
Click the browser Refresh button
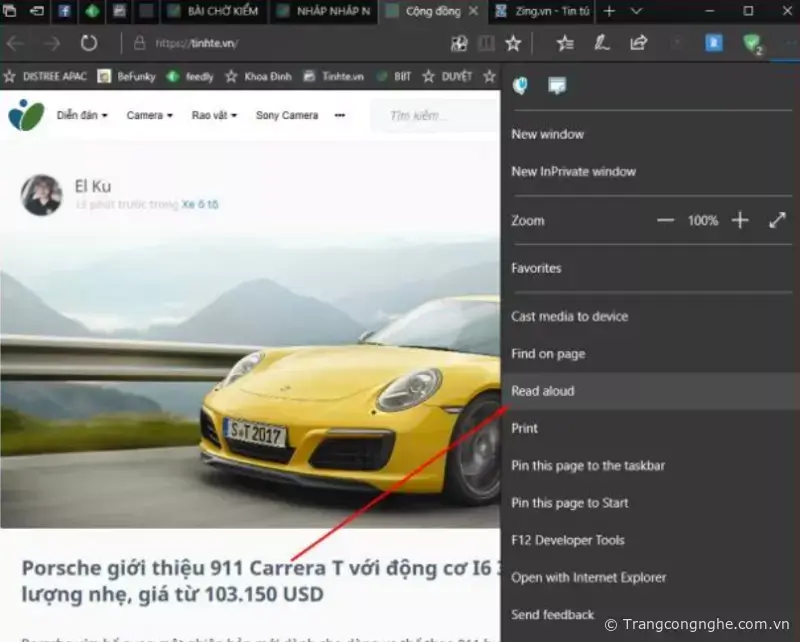click(x=89, y=43)
